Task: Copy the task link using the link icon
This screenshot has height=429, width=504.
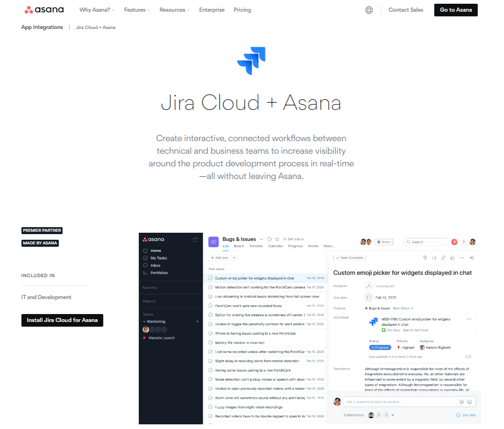Action: (x=443, y=257)
